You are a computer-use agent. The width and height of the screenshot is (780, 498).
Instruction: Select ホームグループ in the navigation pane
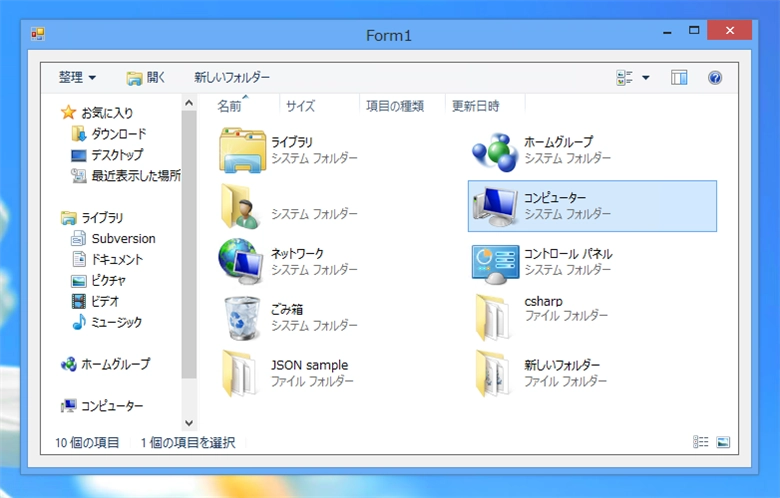[x=115, y=364]
